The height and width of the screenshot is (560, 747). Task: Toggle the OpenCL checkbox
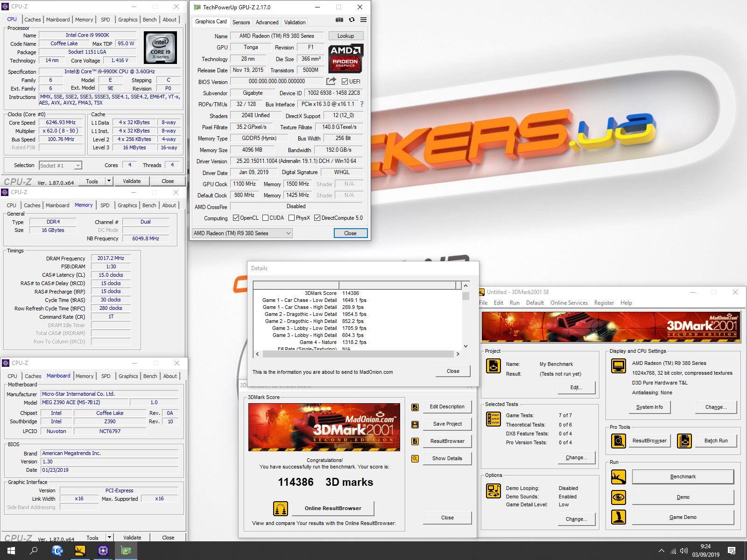236,218
